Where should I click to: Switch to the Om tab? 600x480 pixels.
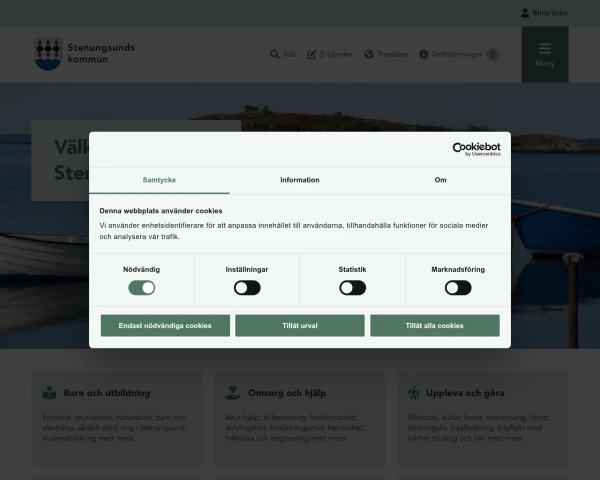tap(440, 180)
